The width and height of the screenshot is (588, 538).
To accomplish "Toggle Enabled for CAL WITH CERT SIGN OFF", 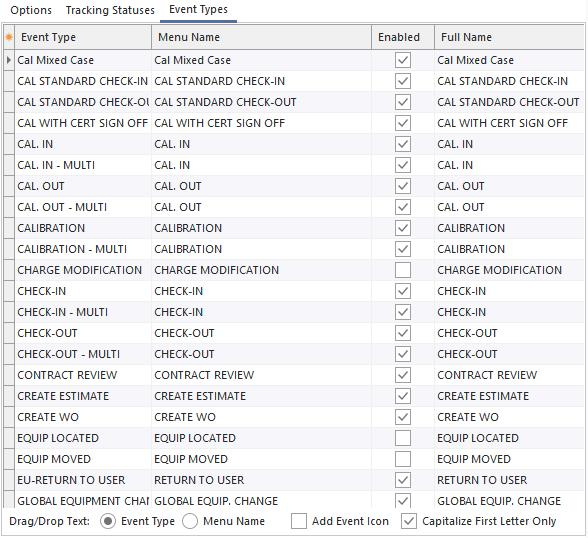I will (x=403, y=123).
